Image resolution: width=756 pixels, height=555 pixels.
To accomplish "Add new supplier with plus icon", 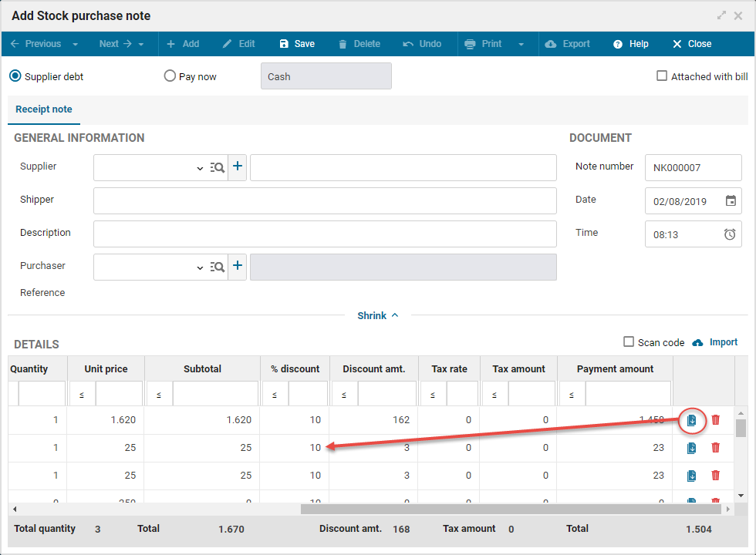I will 238,166.
